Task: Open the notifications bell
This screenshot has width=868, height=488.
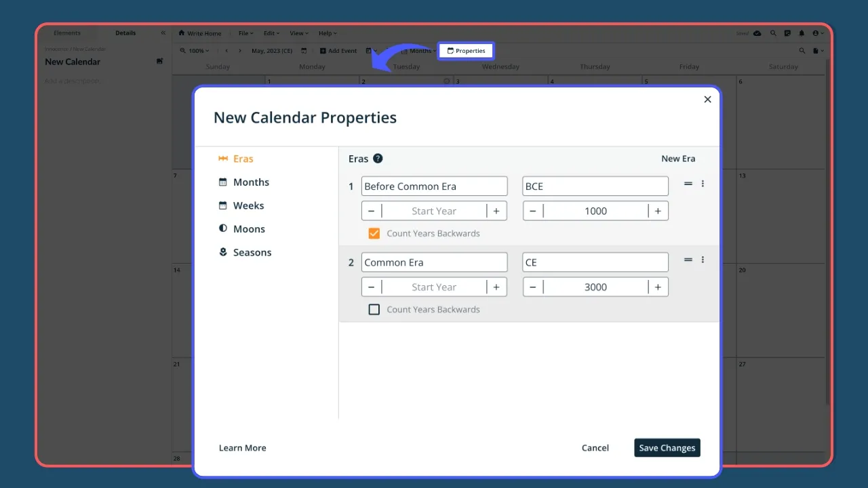Action: (x=802, y=33)
